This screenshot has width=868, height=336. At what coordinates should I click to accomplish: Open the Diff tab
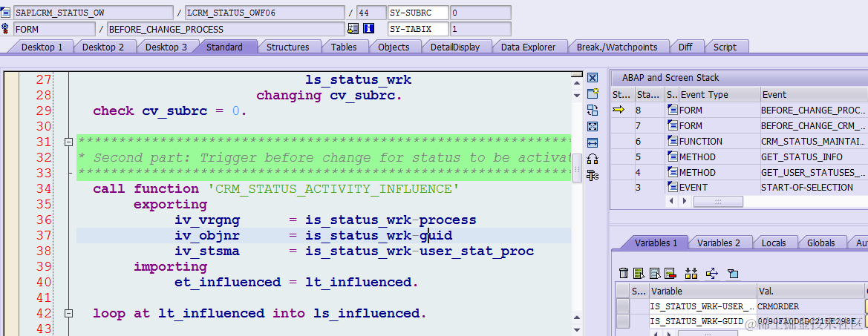(685, 47)
